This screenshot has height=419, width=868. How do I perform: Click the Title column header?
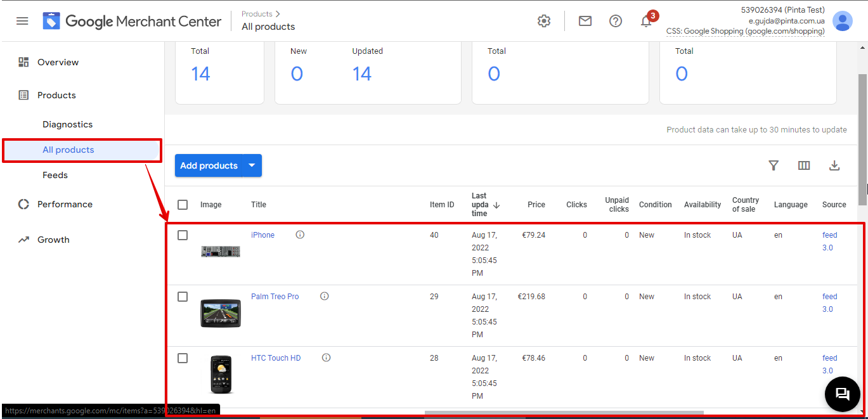point(259,205)
